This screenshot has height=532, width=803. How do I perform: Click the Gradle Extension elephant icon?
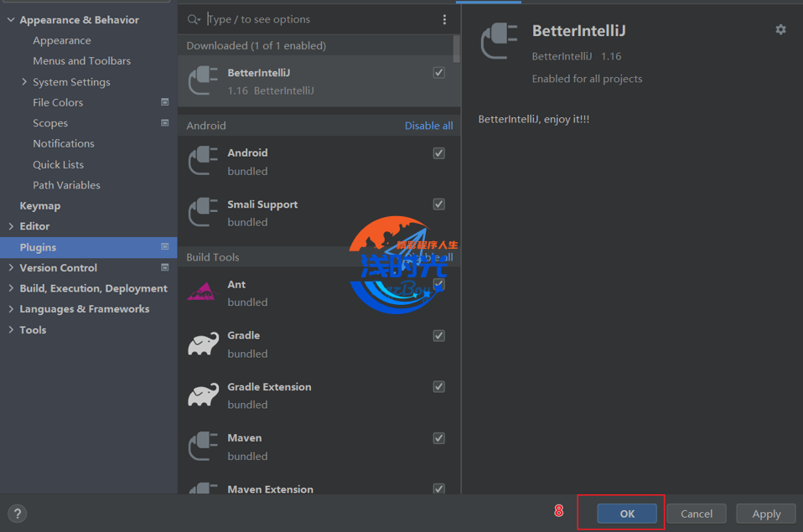(203, 395)
